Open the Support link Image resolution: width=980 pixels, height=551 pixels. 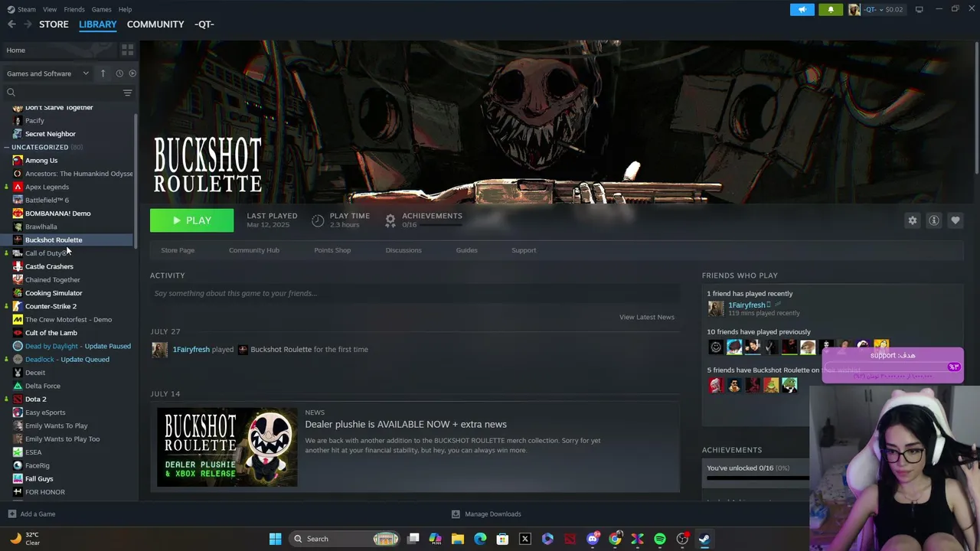coord(524,250)
